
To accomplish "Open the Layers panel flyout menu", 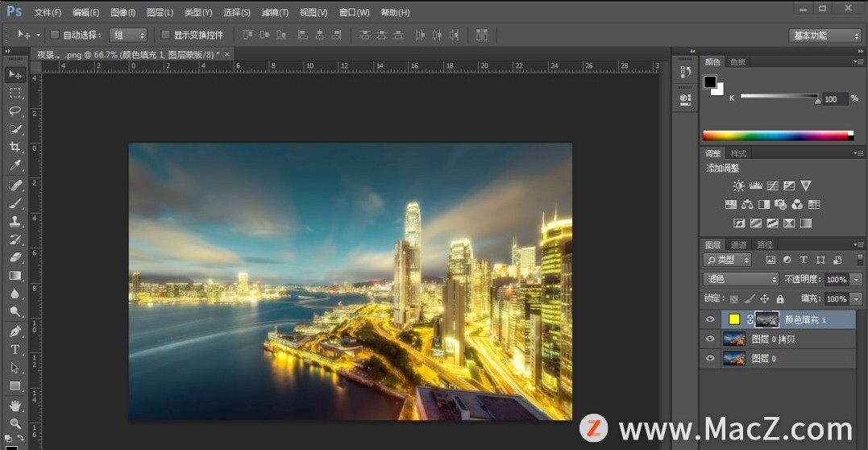I will 858,244.
